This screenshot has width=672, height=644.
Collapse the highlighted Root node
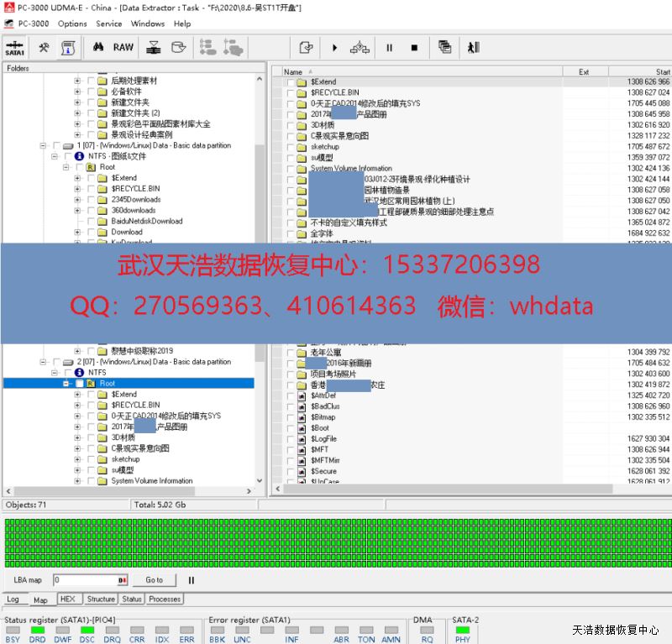[x=67, y=384]
